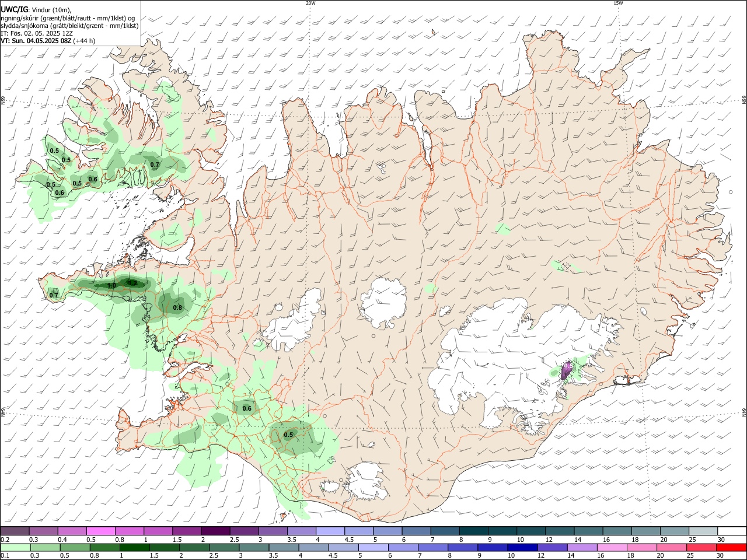Click the white 0.5 label on the purple patch
This screenshot has width=747, height=560.
pos(568,366)
